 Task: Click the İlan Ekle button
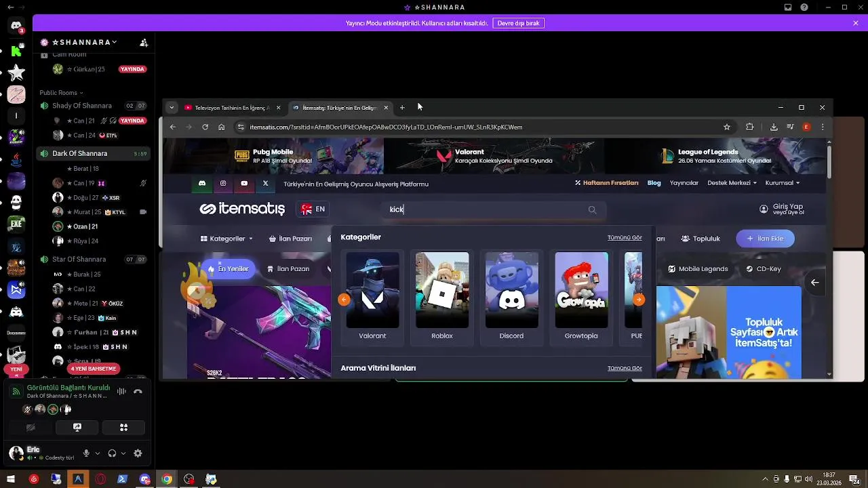(765, 239)
